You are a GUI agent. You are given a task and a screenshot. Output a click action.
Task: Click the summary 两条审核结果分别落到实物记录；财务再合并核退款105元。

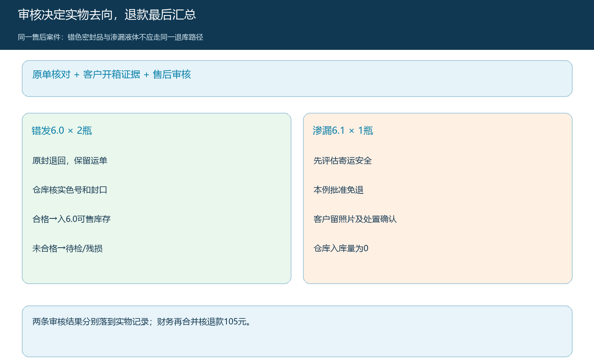point(143,322)
